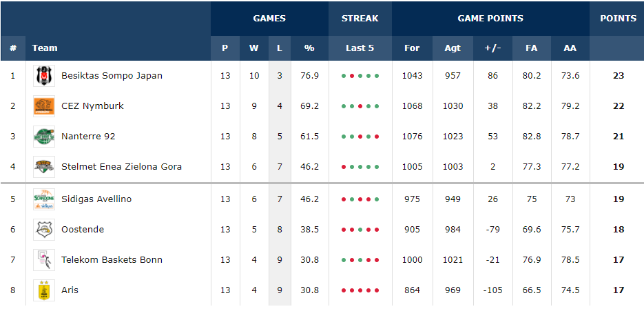Click the Team column header

click(45, 48)
